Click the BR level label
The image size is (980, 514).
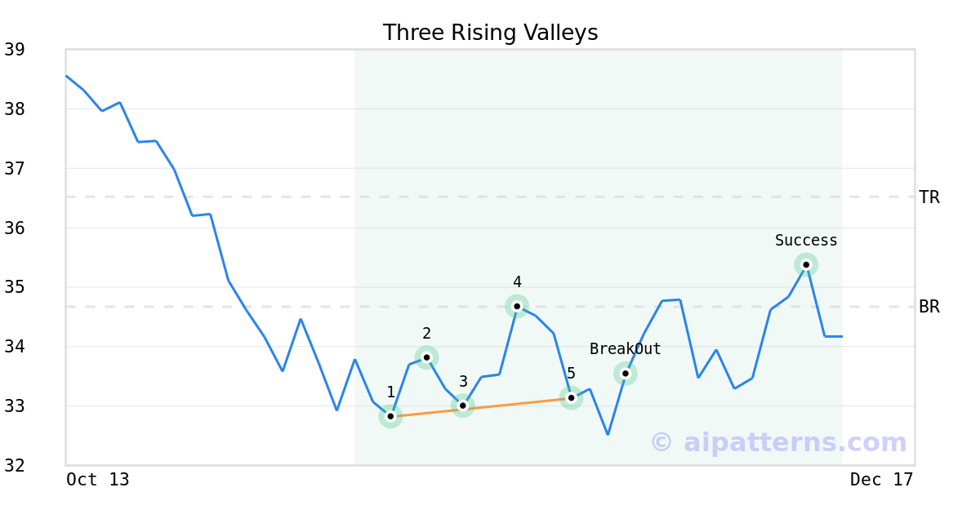pos(929,308)
